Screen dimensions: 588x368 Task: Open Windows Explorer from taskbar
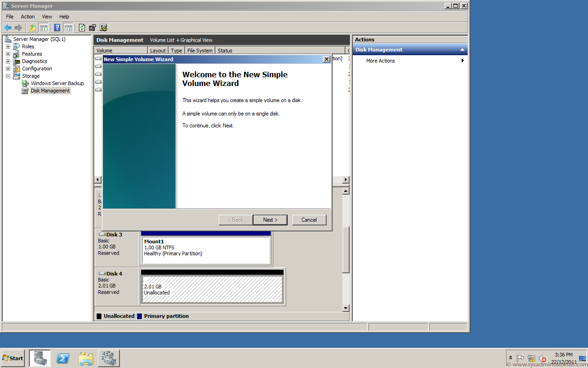pos(86,358)
